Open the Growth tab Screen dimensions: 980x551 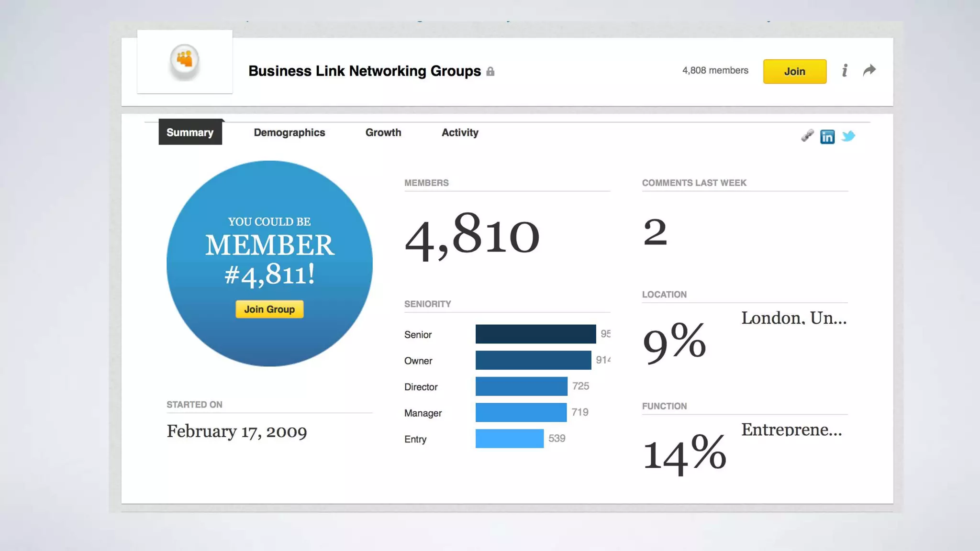coord(383,132)
